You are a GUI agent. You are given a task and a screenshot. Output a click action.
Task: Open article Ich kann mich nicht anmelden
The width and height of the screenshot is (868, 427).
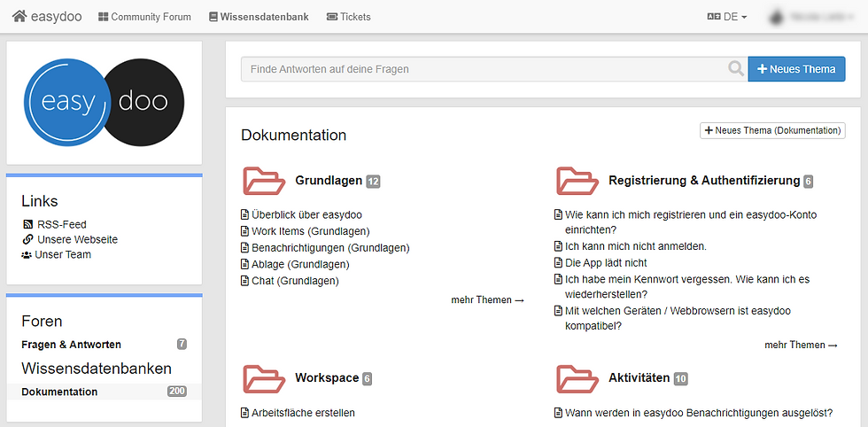click(x=636, y=246)
